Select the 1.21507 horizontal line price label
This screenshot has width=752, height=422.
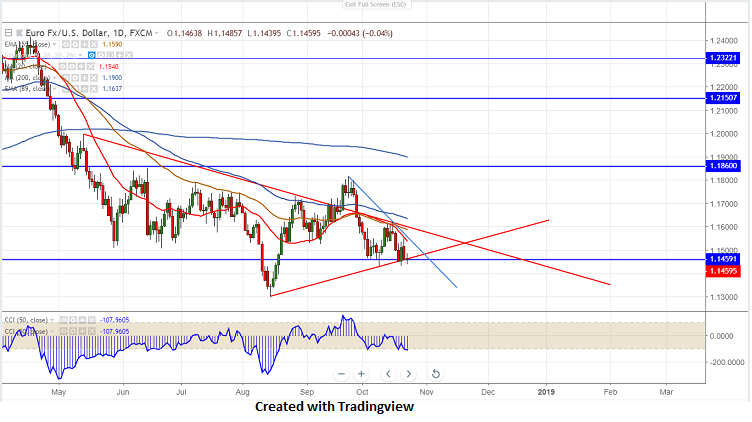click(723, 98)
